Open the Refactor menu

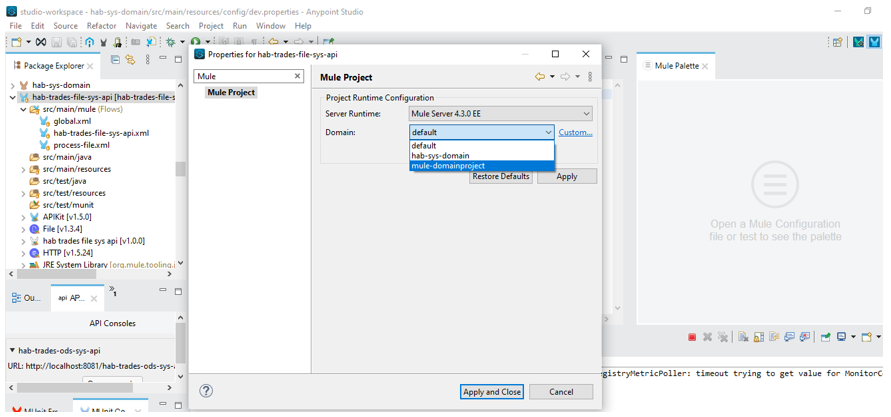tap(102, 26)
